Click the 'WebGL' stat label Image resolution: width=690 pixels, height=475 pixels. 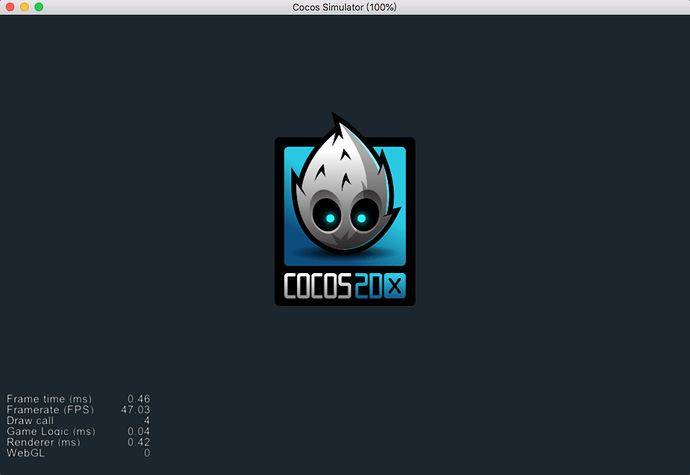(26, 453)
